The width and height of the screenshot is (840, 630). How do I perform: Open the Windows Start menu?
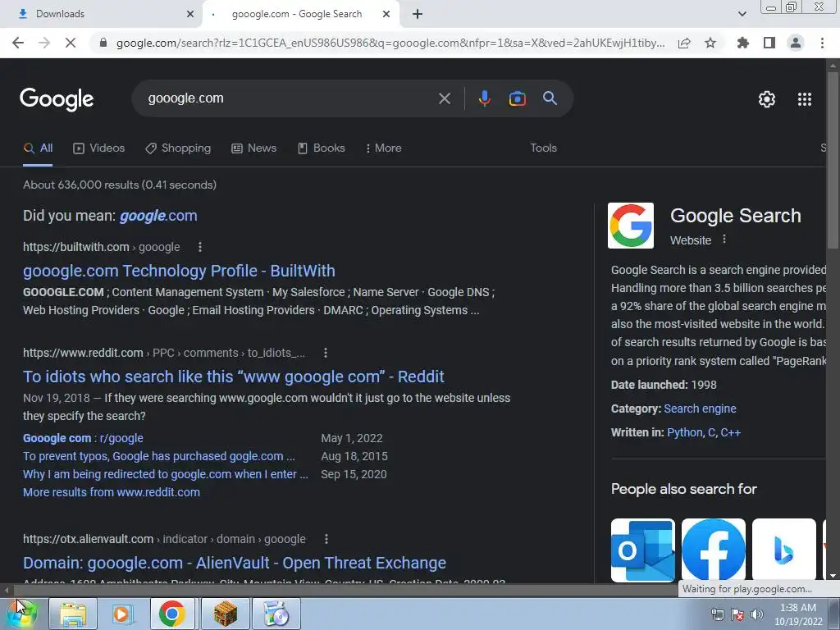click(x=21, y=614)
